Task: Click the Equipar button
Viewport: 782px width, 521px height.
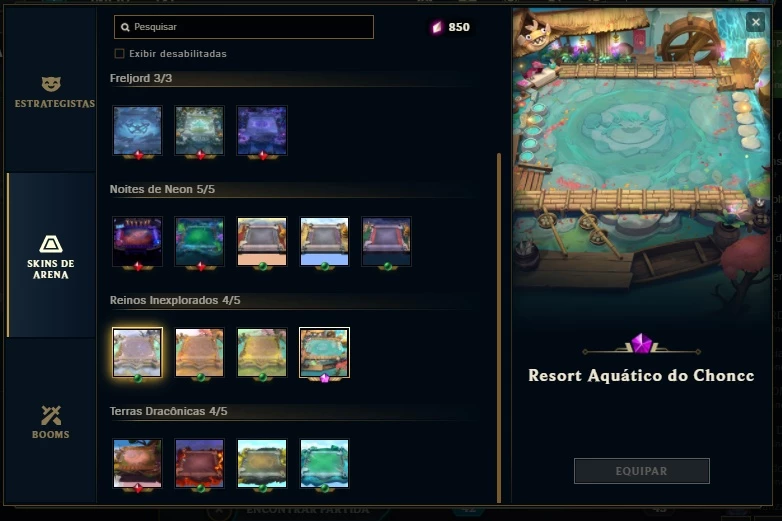Action: point(641,471)
